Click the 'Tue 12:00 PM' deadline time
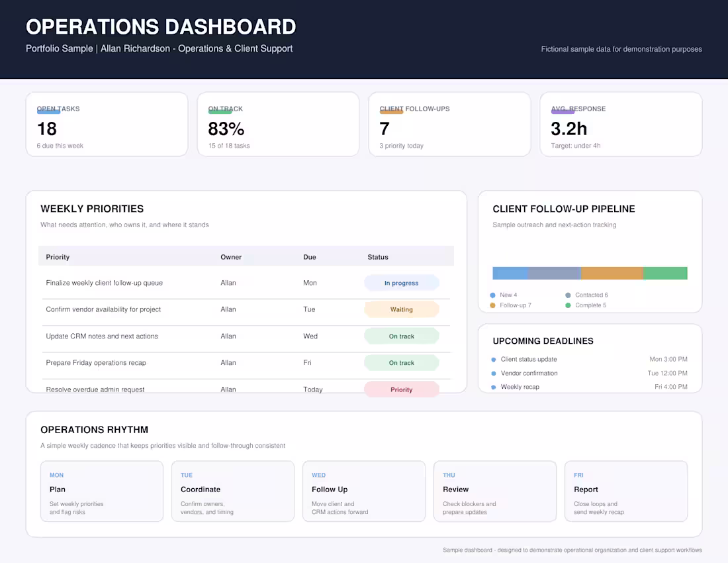 pos(668,374)
